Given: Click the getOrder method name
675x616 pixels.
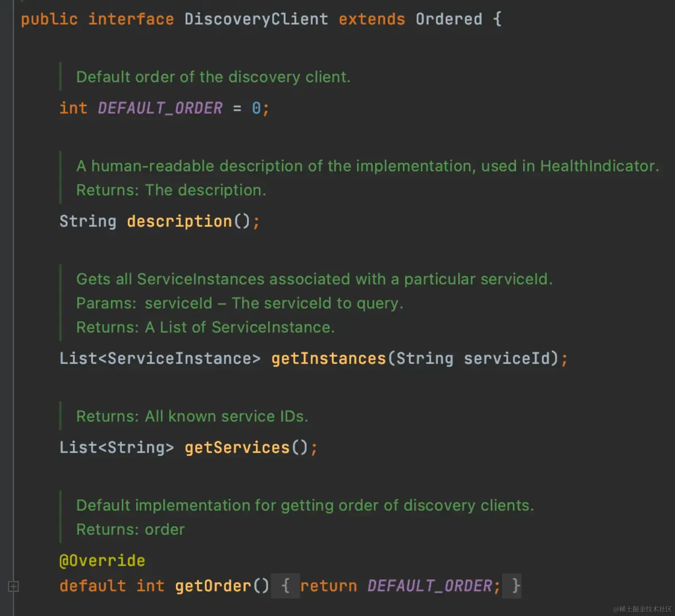Looking at the screenshot, I should coord(213,586).
